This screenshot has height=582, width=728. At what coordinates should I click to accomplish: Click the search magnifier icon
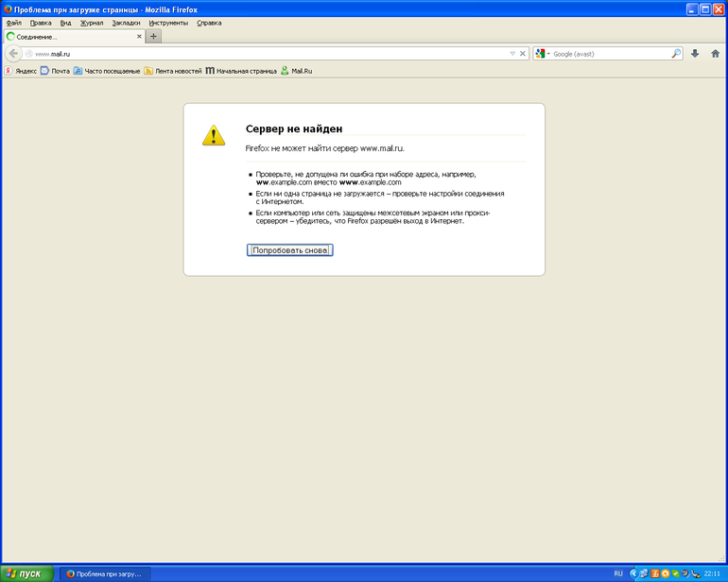pyautogui.click(x=676, y=53)
